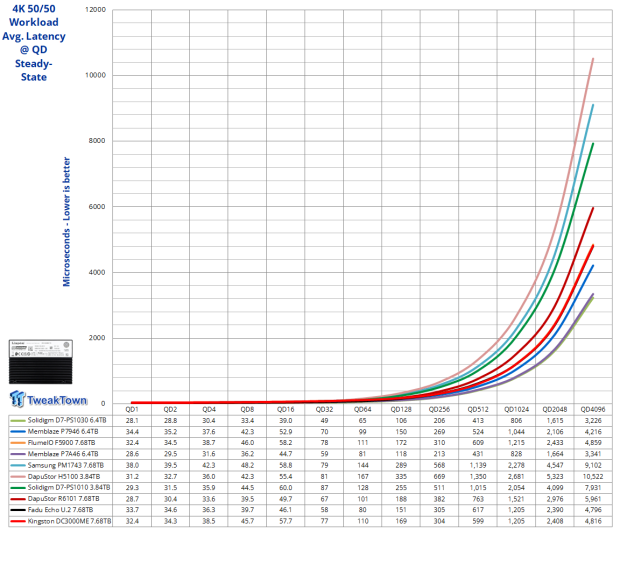Click Memblaze P7946 QD4096 value 4,216
This screenshot has width=620, height=568.
click(593, 432)
